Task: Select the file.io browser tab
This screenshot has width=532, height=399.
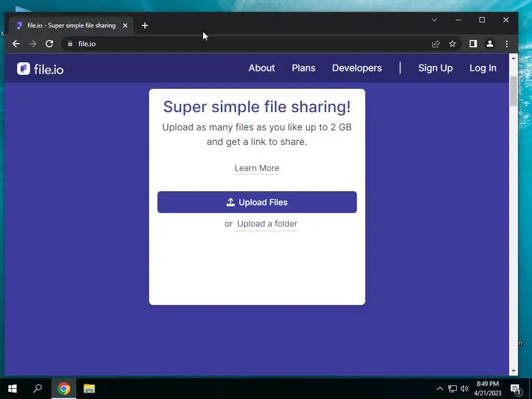Action: 71,25
